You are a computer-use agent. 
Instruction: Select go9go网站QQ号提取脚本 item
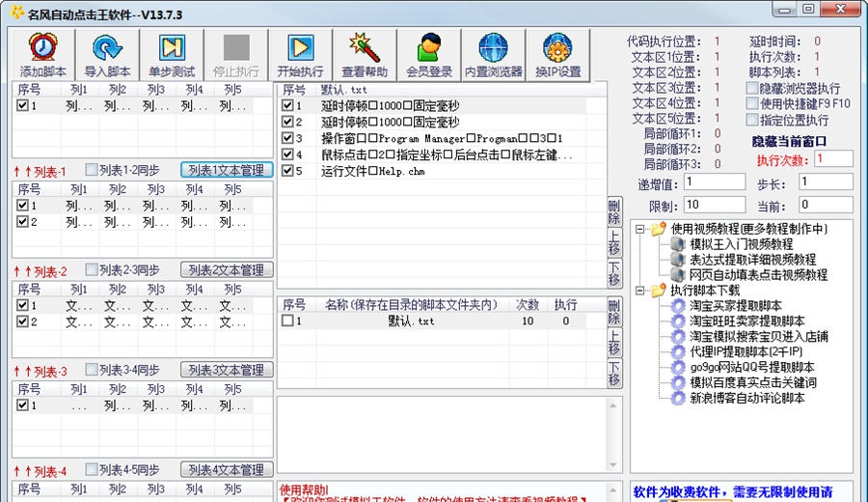(x=751, y=368)
